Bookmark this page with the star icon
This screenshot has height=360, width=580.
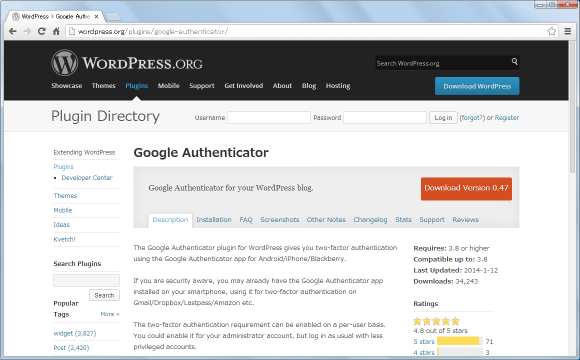552,31
